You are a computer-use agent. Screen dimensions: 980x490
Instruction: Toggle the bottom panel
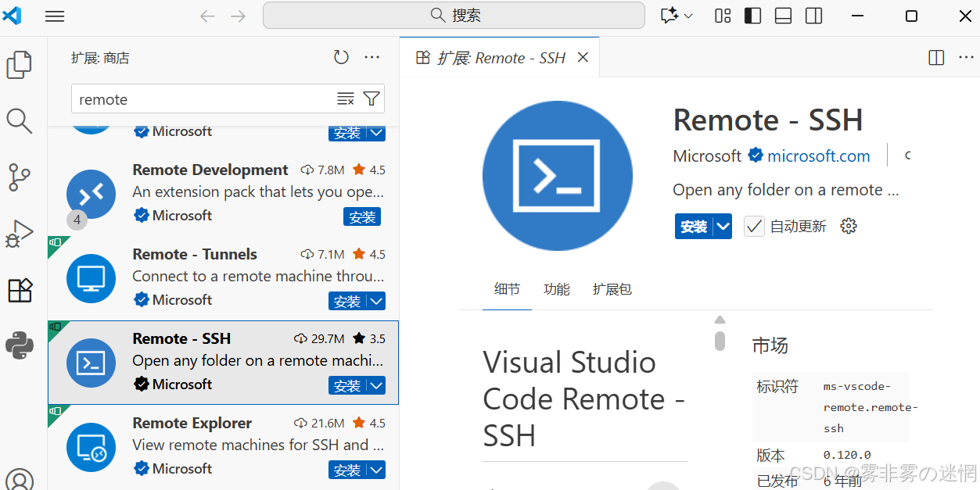(x=783, y=16)
